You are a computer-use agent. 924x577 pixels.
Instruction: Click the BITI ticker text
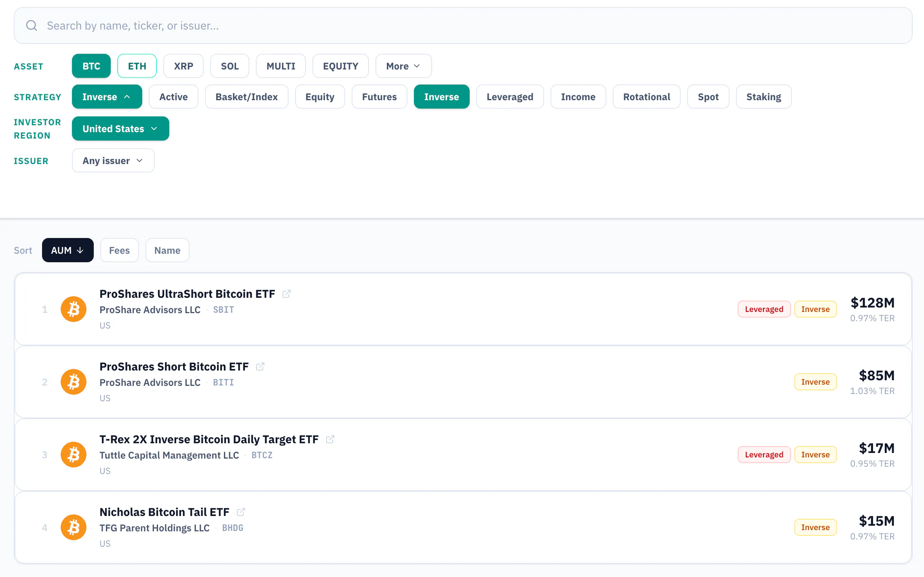pyautogui.click(x=224, y=383)
